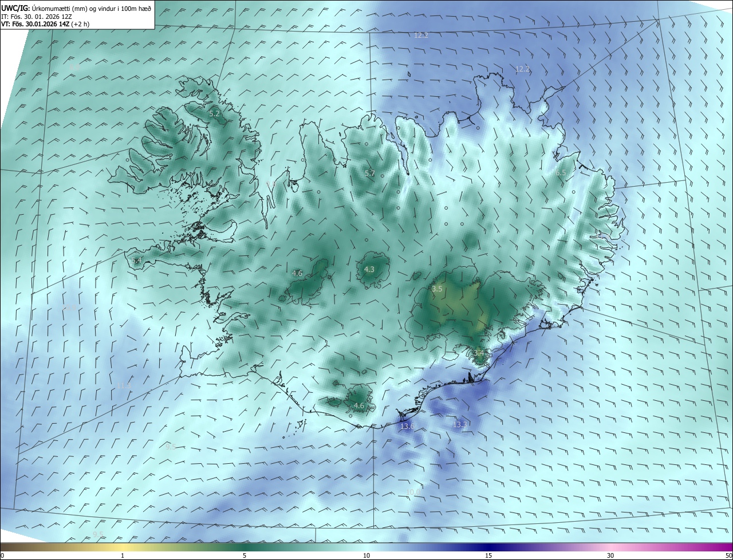Click the 5.2 value on the Westfjords
Image resolution: width=733 pixels, height=560 pixels.
tap(214, 114)
